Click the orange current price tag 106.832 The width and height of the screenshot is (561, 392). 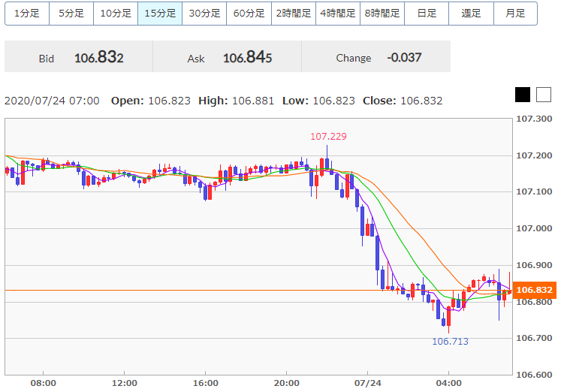pyautogui.click(x=535, y=290)
